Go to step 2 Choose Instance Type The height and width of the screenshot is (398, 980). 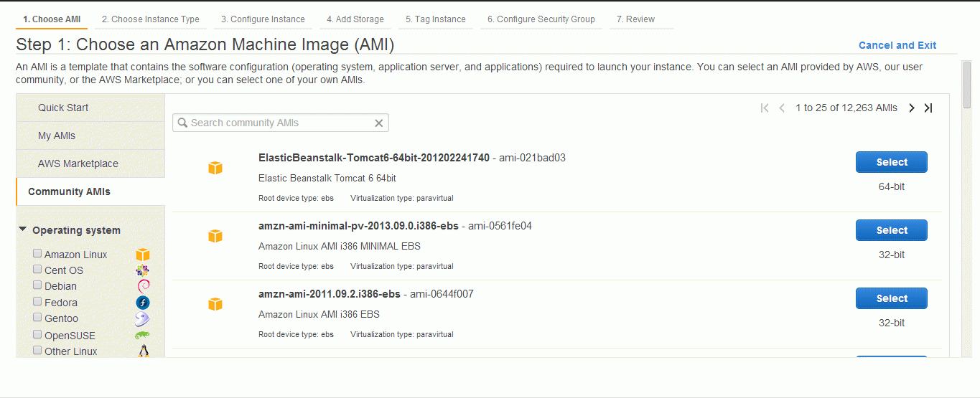(150, 19)
